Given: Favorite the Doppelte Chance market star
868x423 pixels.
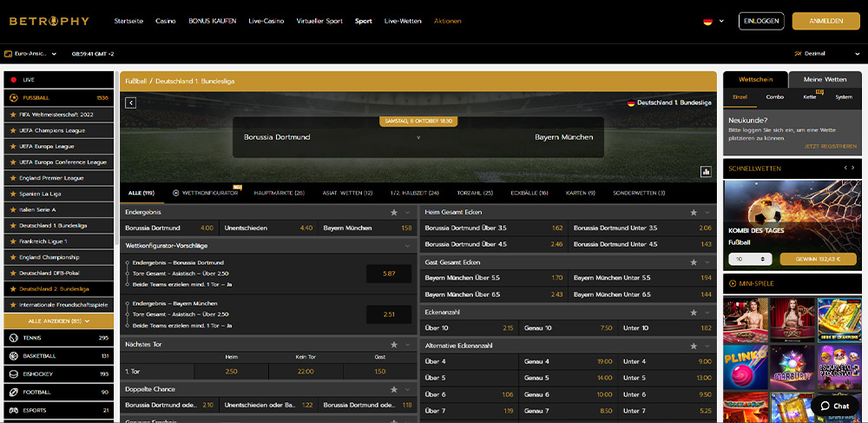Looking at the screenshot, I should (394, 389).
